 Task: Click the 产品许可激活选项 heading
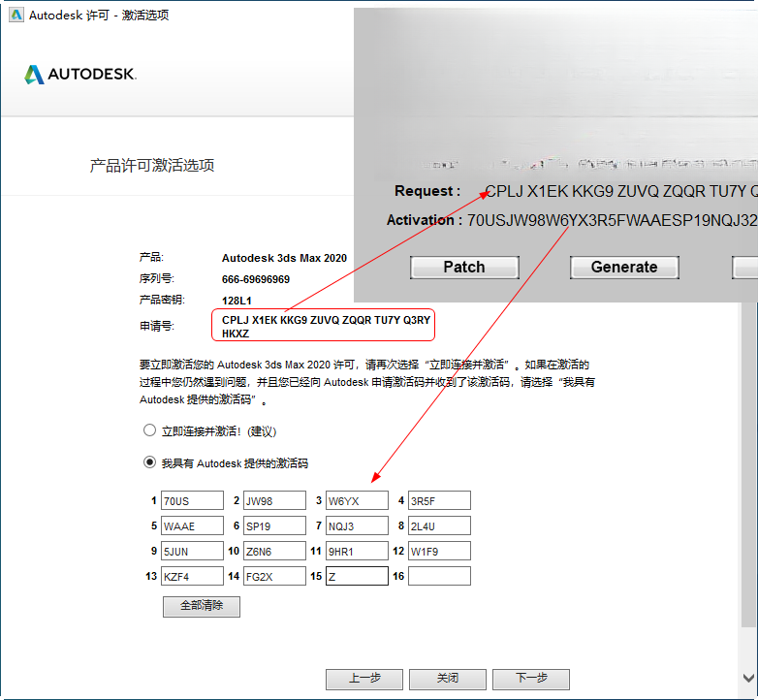pyautogui.click(x=152, y=166)
